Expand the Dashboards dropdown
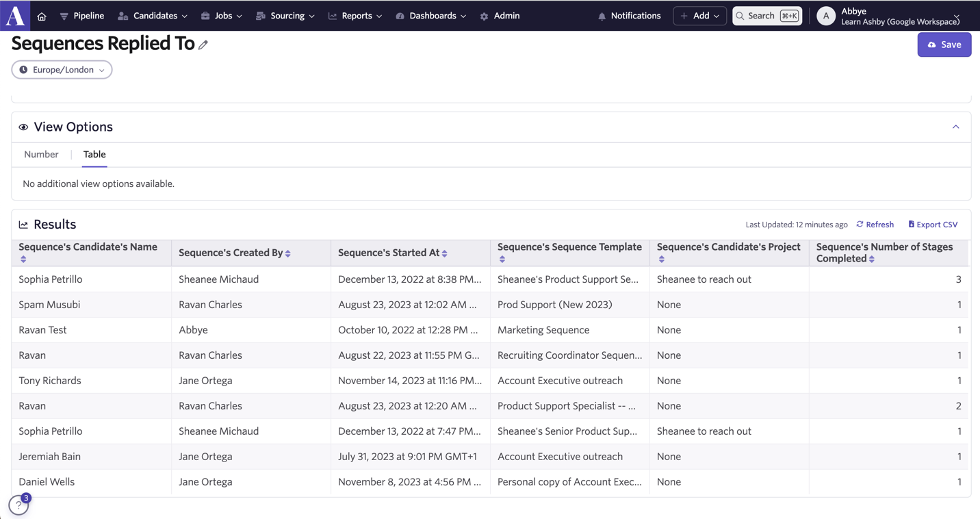The image size is (980, 519). [431, 16]
